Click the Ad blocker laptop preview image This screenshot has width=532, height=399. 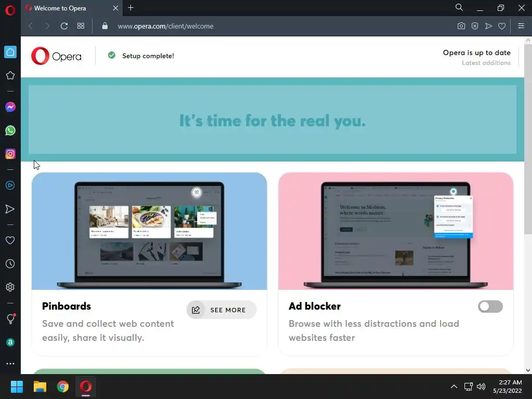tap(395, 231)
